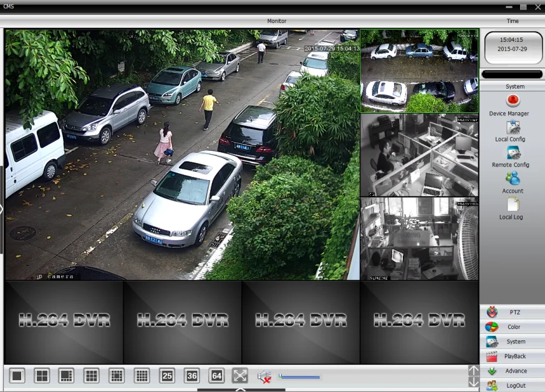Expand the Color panel

click(513, 327)
